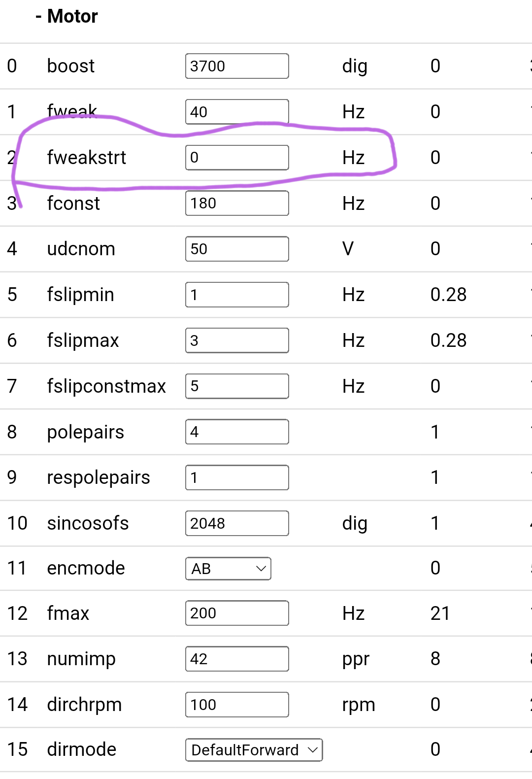Click the dirchrpm value field
The height and width of the screenshot is (779, 532).
click(237, 705)
